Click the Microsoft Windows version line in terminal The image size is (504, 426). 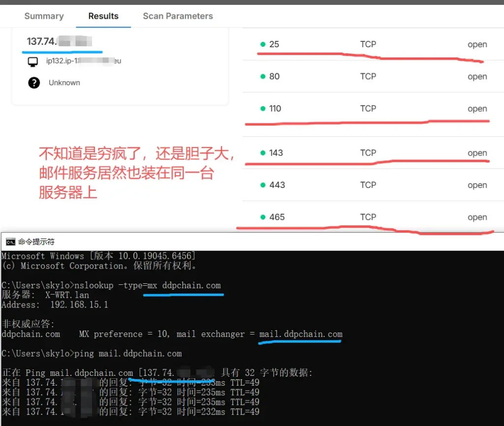98,256
